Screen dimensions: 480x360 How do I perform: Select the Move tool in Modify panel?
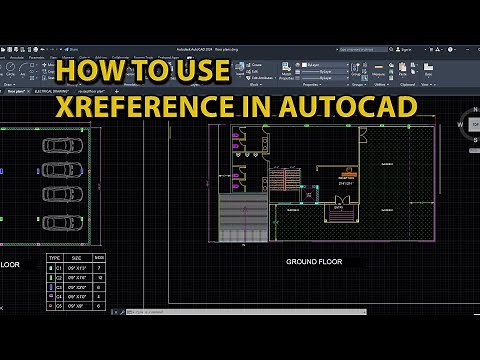pos(48,65)
